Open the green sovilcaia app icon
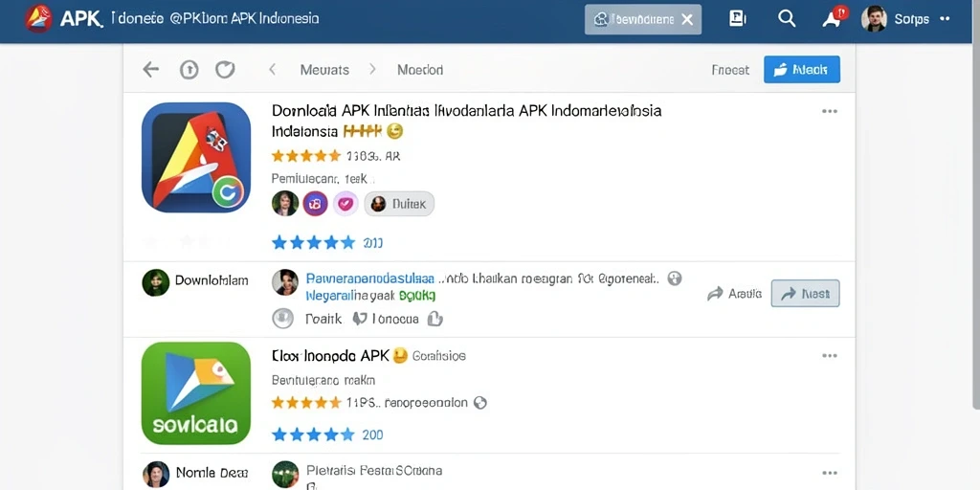The image size is (980, 490). pos(196,393)
